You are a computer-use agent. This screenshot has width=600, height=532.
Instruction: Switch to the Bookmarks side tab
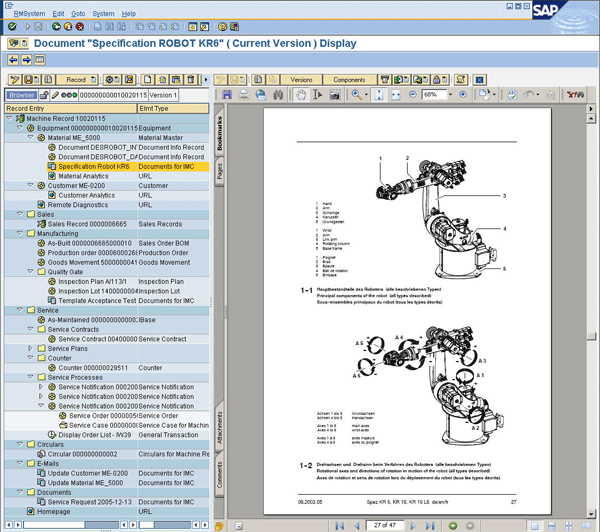coord(220,136)
